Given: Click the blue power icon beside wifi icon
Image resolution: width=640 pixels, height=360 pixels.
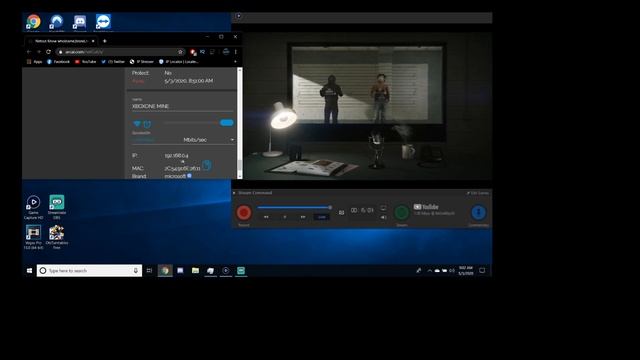Looking at the screenshot, I should (147, 124).
